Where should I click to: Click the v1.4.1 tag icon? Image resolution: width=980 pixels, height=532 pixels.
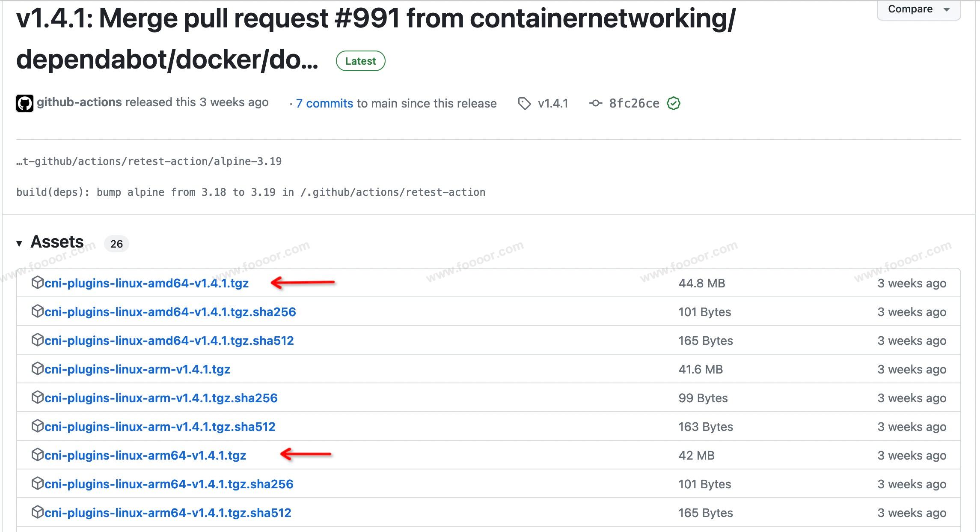[x=524, y=103]
